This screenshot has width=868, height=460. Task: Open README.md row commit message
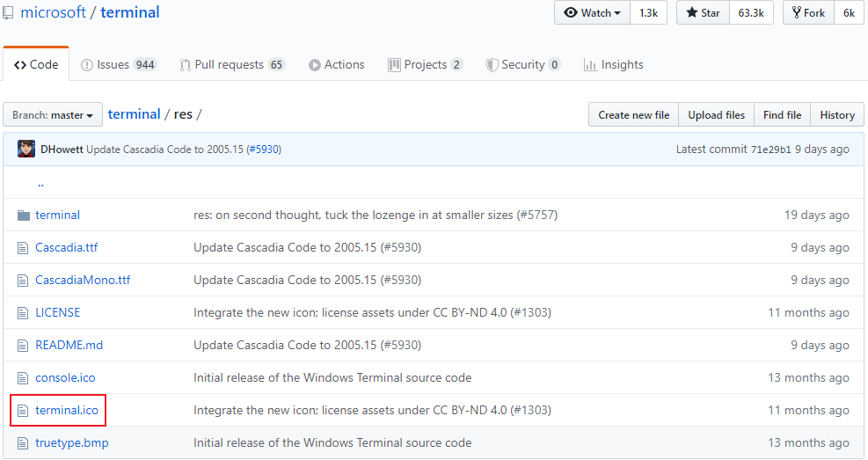point(307,345)
